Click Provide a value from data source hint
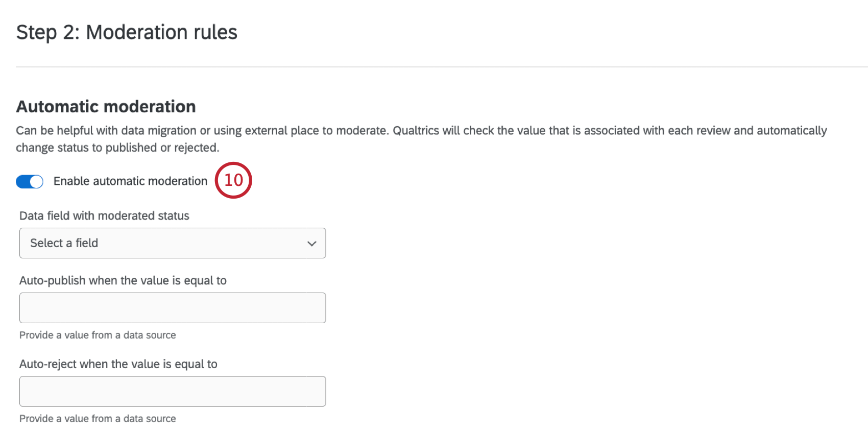Screen dimensions: 868x434 pyautogui.click(x=98, y=335)
